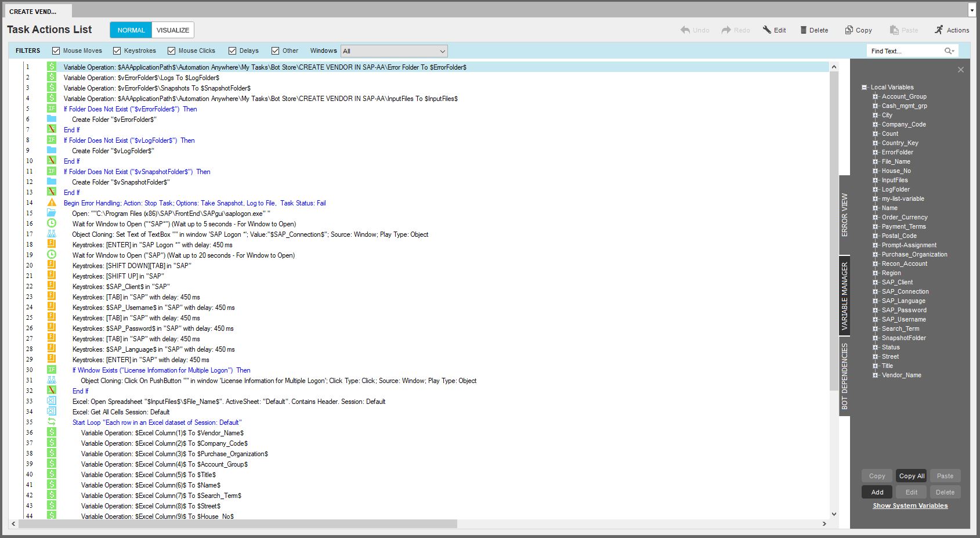Uncheck the Mouse Moves filter
Image resolution: width=980 pixels, height=538 pixels.
[56, 51]
